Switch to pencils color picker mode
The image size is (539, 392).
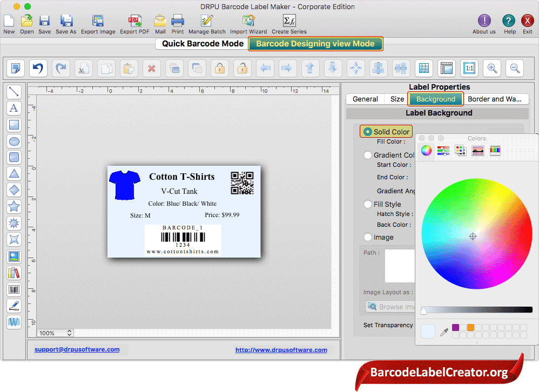[495, 151]
